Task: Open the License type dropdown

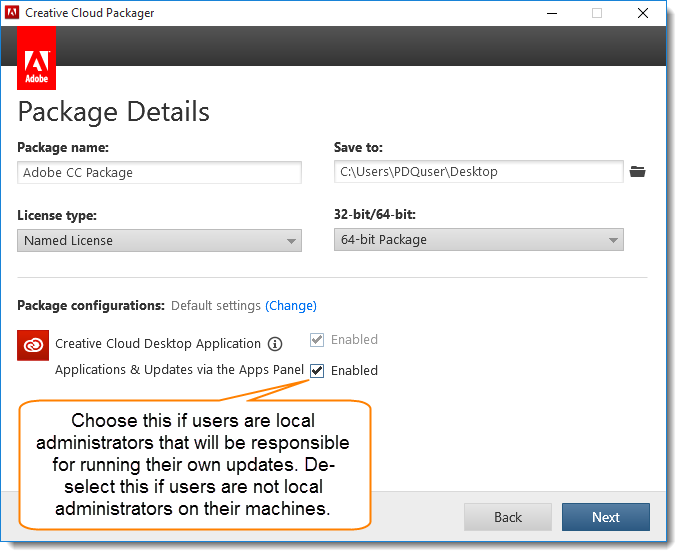Action: pyautogui.click(x=159, y=240)
